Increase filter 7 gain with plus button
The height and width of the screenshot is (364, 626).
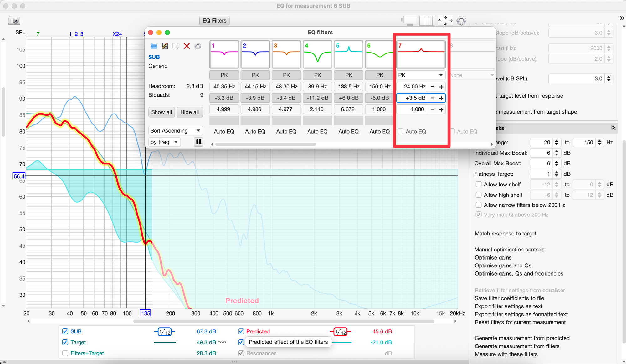click(441, 98)
